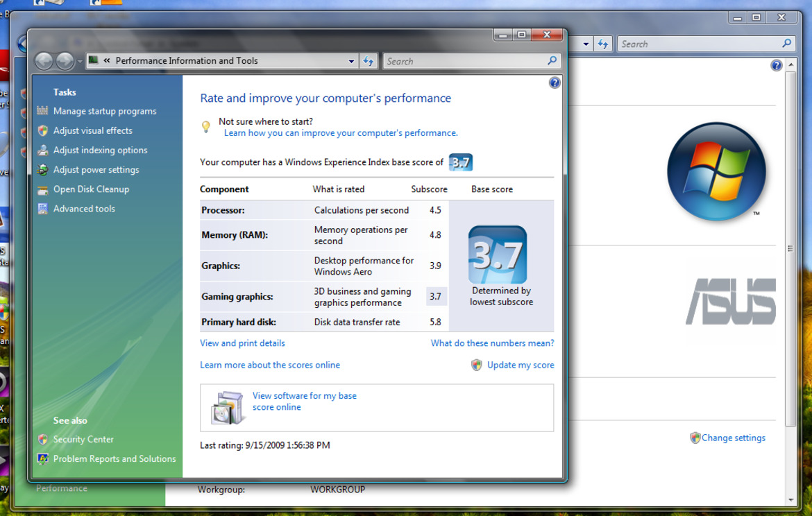The height and width of the screenshot is (516, 812).
Task: Click the refresh icon in the System window
Action: 603,44
